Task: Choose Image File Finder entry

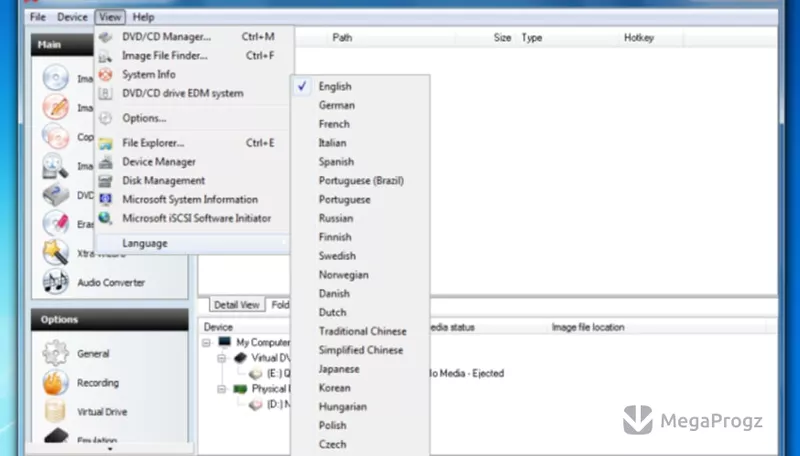Action: [194, 56]
